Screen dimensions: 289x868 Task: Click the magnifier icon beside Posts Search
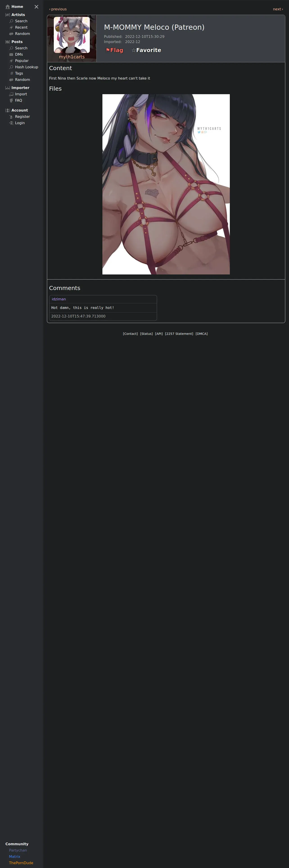(11, 48)
